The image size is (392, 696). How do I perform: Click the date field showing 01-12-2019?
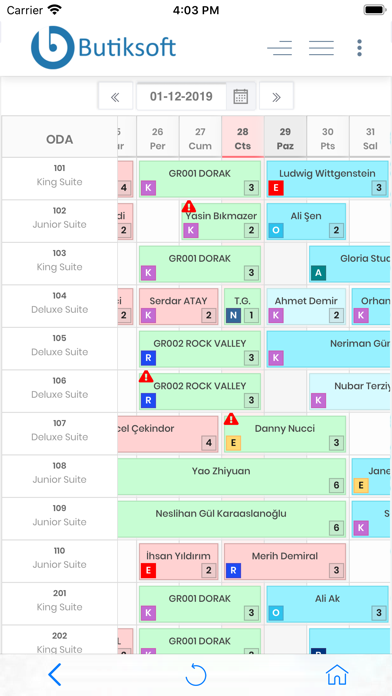[181, 96]
